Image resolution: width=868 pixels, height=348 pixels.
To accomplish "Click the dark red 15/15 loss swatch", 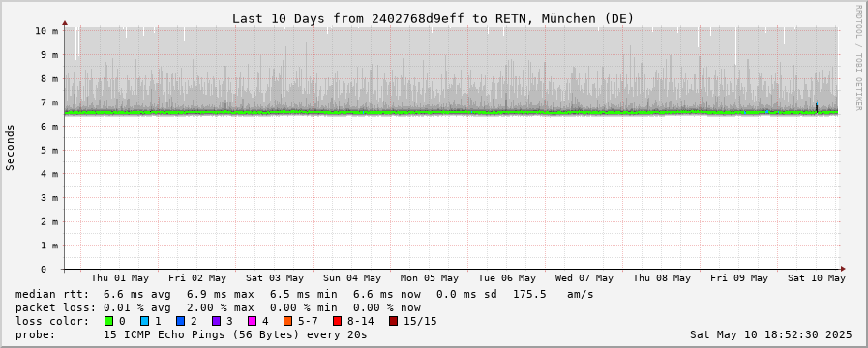I will tap(393, 321).
